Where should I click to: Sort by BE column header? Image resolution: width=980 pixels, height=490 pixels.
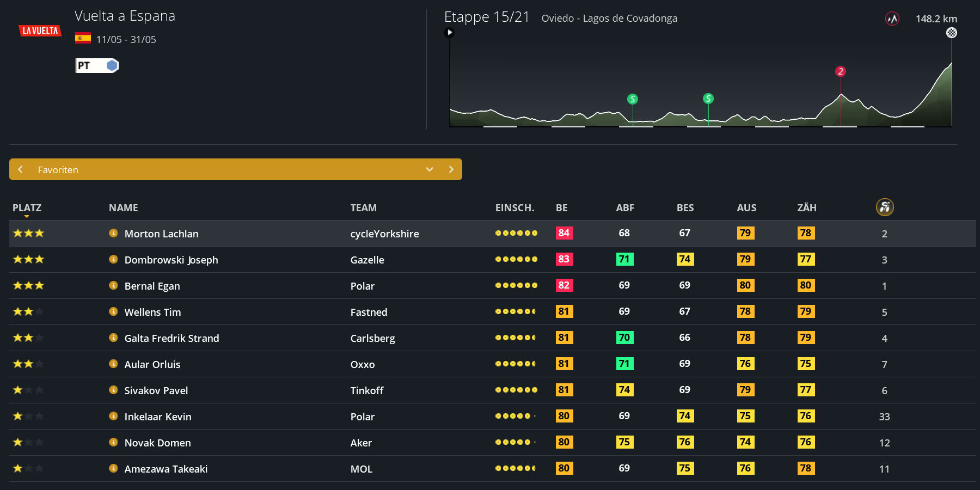click(x=561, y=207)
